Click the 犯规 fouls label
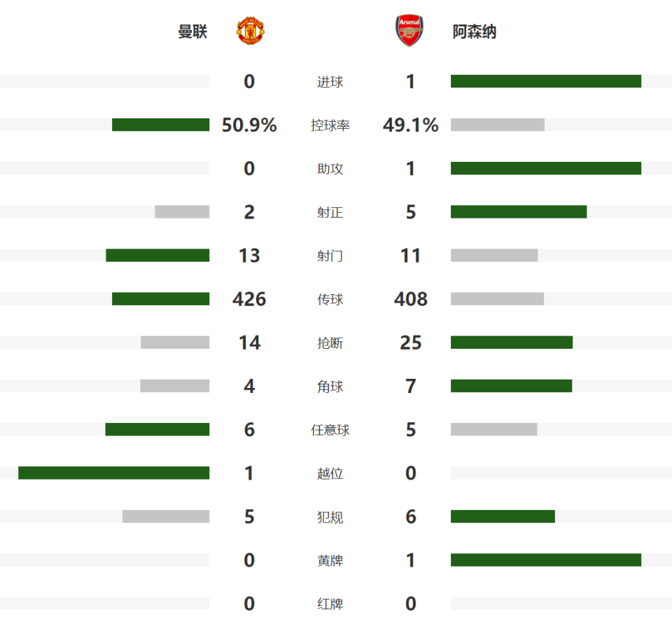The width and height of the screenshot is (672, 624). coord(330,518)
